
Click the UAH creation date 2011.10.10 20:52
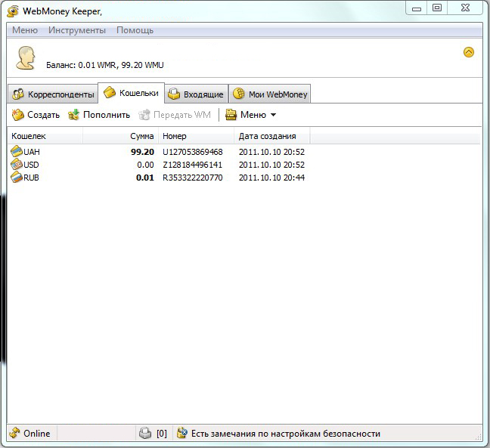click(271, 152)
